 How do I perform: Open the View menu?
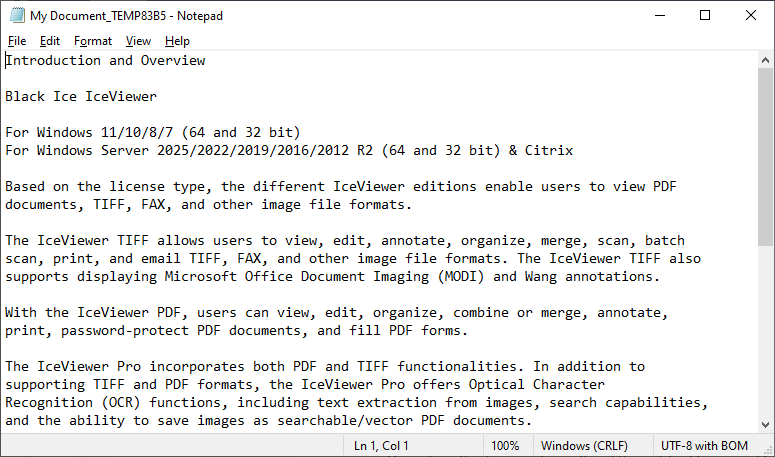[138, 41]
